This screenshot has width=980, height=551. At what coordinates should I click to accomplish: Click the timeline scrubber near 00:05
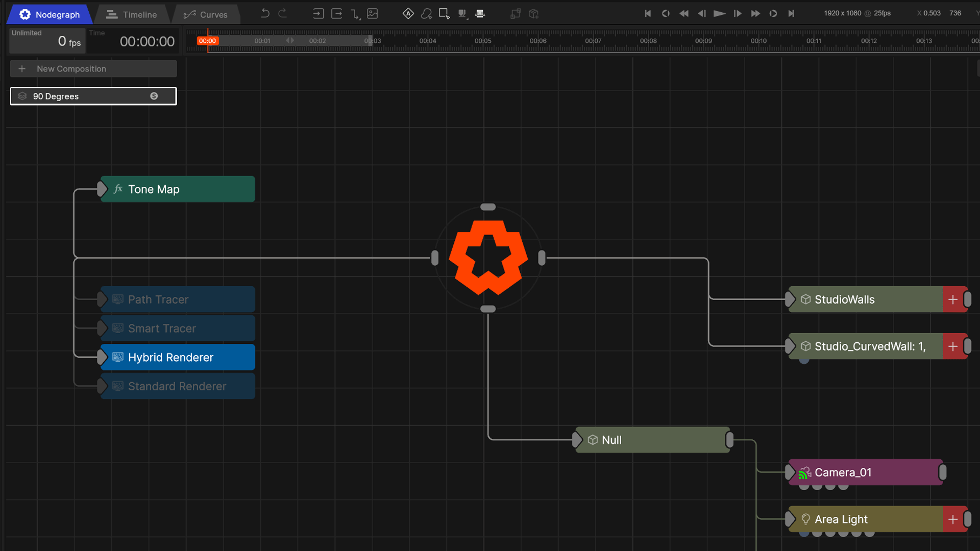tap(483, 40)
